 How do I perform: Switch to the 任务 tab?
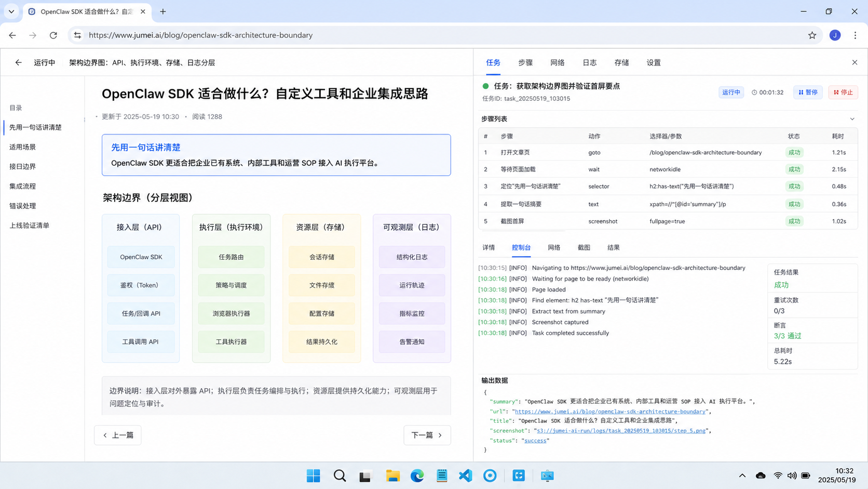tap(493, 62)
